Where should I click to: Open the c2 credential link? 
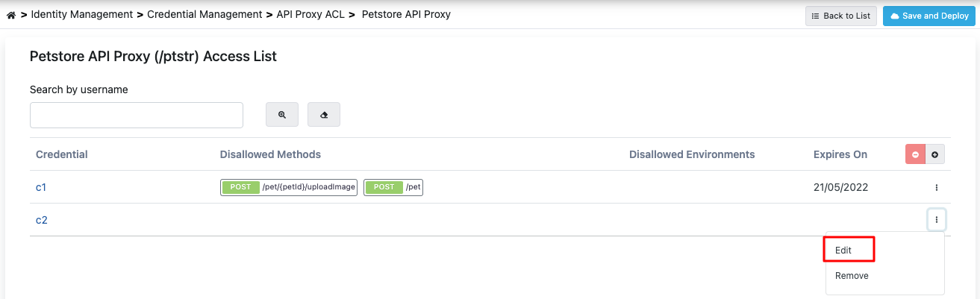pos(41,220)
